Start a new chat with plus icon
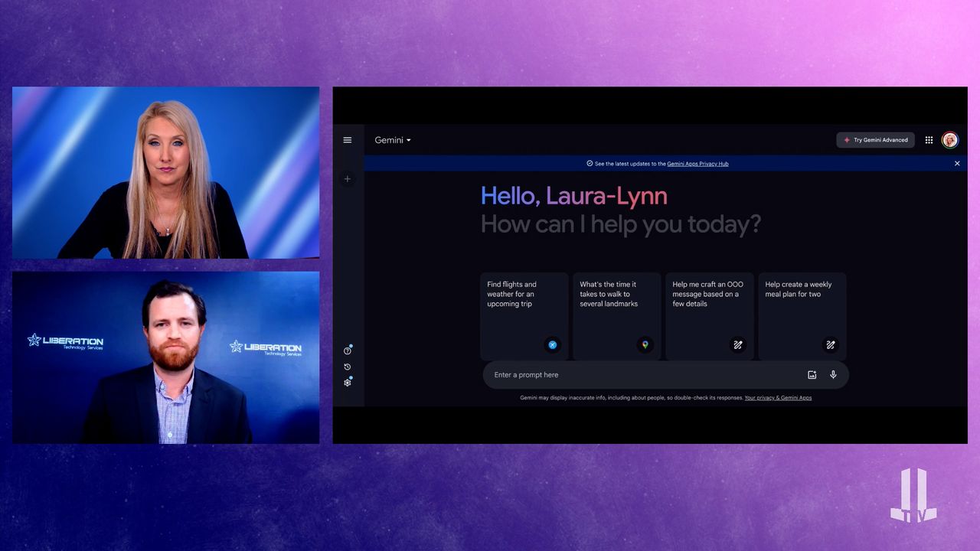This screenshot has height=551, width=980. (x=347, y=179)
